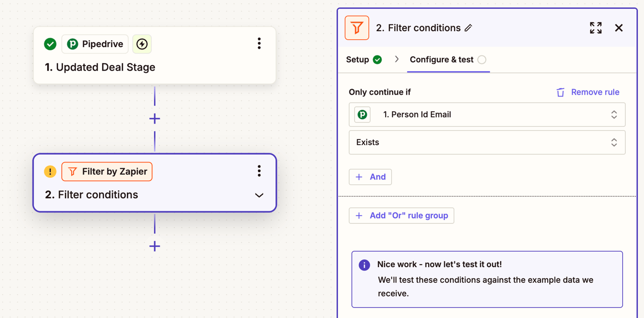Click the orange filter icon in panel header

tap(357, 28)
